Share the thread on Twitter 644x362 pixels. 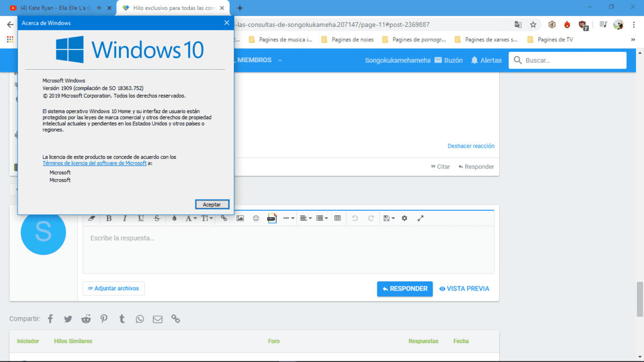point(68,319)
